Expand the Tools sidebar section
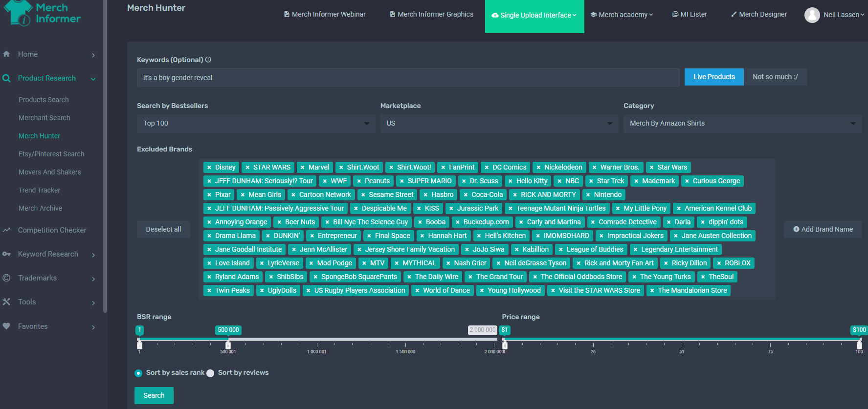 [x=93, y=302]
